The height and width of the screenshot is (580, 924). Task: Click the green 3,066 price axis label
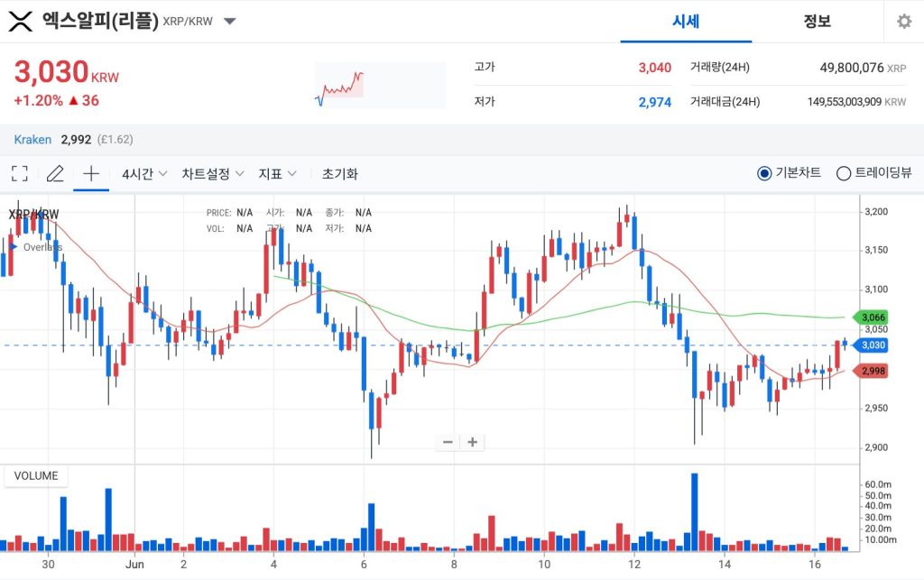(x=873, y=318)
